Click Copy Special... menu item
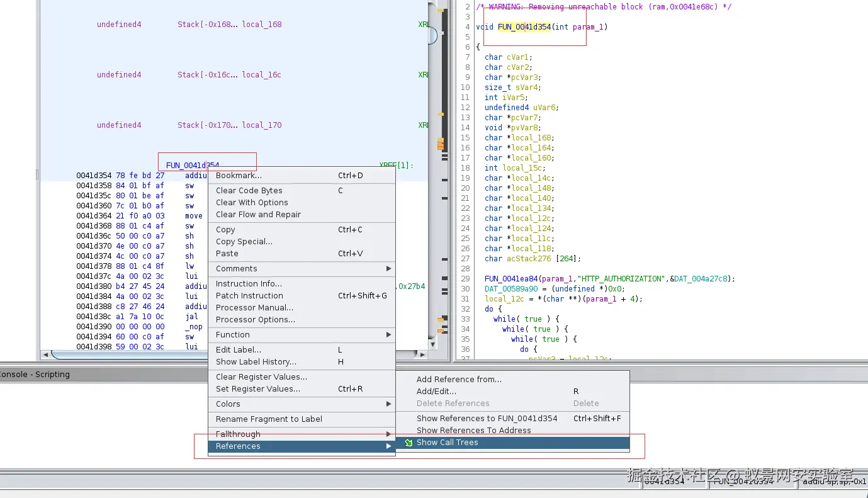868x498 pixels. click(x=244, y=242)
